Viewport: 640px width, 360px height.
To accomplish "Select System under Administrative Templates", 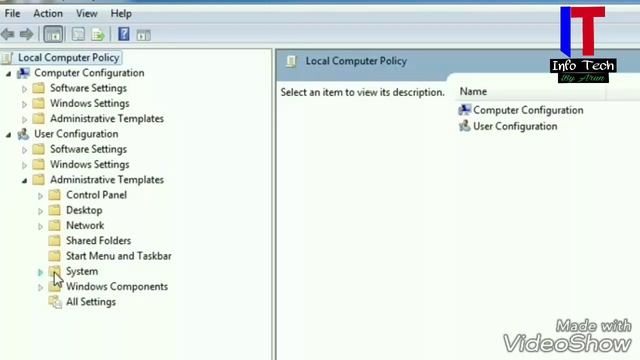I will pyautogui.click(x=82, y=271).
